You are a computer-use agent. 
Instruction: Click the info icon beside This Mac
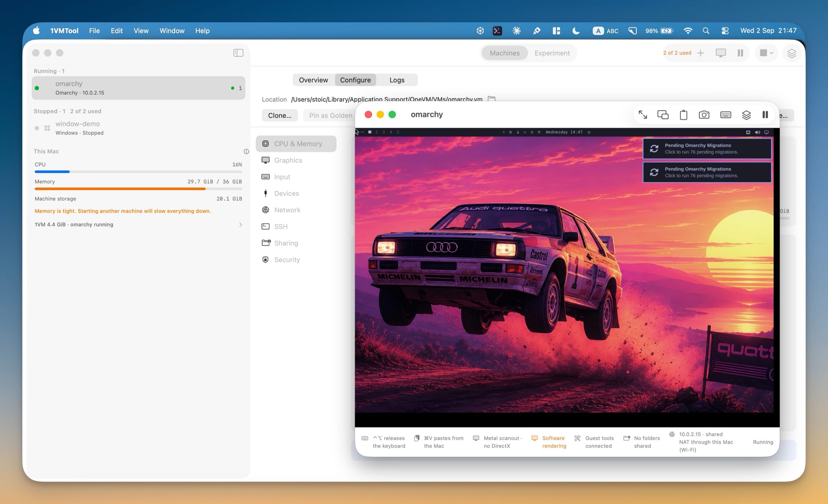[x=246, y=151]
